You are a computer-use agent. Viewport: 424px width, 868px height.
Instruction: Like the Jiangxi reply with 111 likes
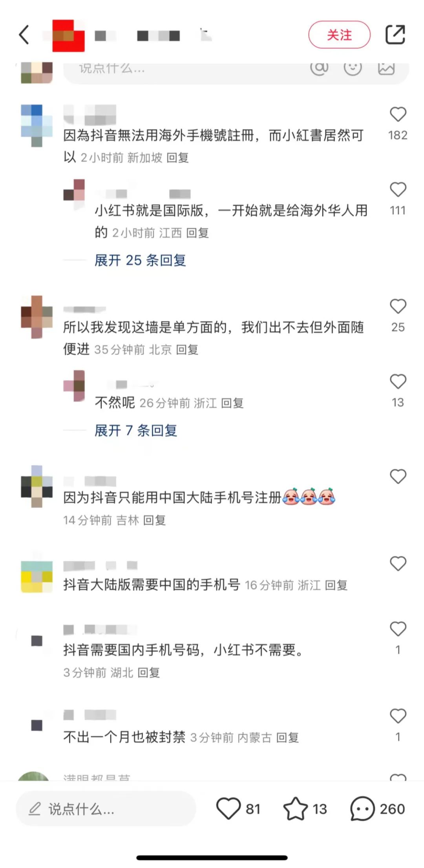[x=398, y=190]
